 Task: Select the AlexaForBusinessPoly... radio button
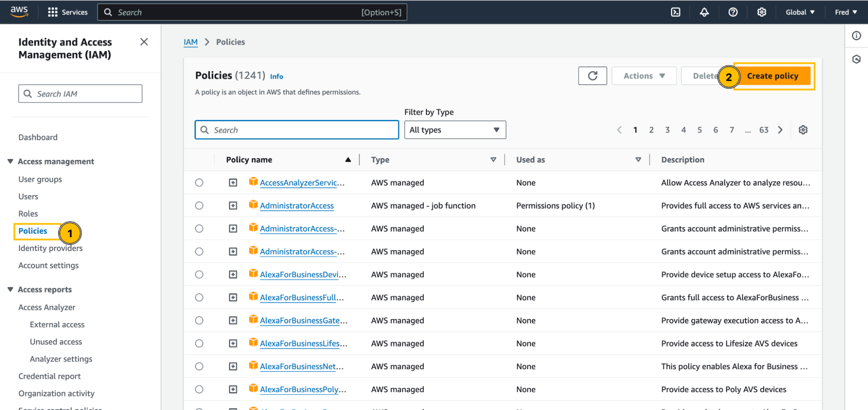(199, 390)
